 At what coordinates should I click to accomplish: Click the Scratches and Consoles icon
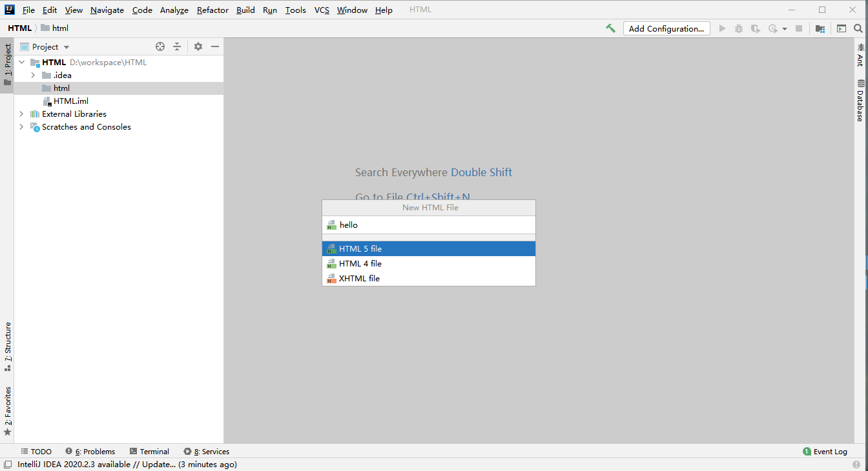tap(35, 127)
